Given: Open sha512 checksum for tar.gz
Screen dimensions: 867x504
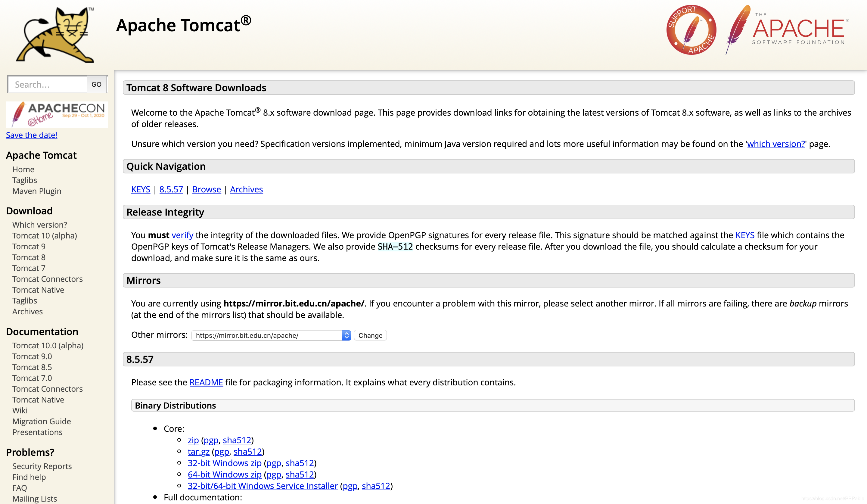Looking at the screenshot, I should click(248, 451).
